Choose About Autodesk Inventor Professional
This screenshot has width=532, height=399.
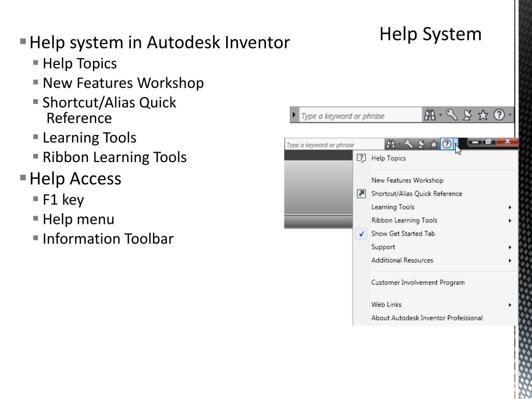pos(435,318)
